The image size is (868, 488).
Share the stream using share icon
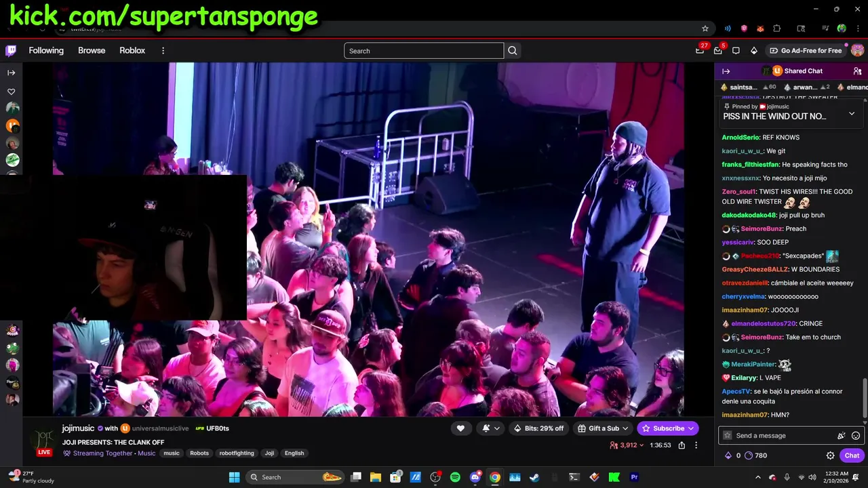(x=682, y=445)
